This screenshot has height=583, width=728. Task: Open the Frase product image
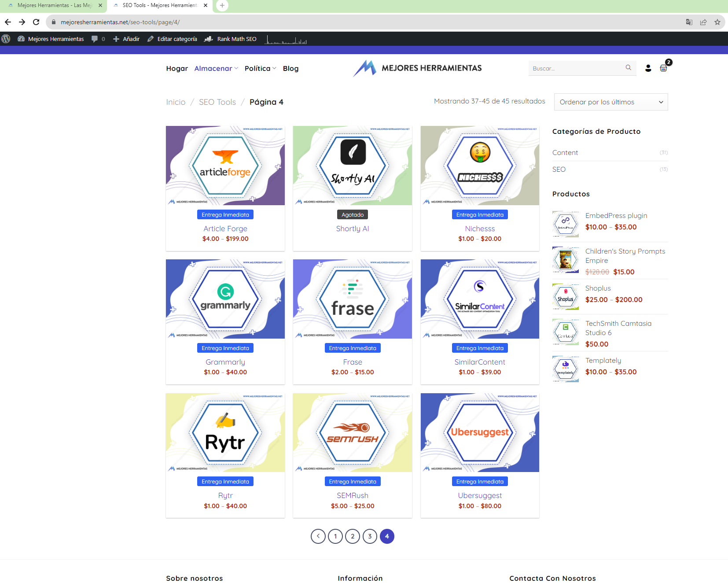[353, 299]
